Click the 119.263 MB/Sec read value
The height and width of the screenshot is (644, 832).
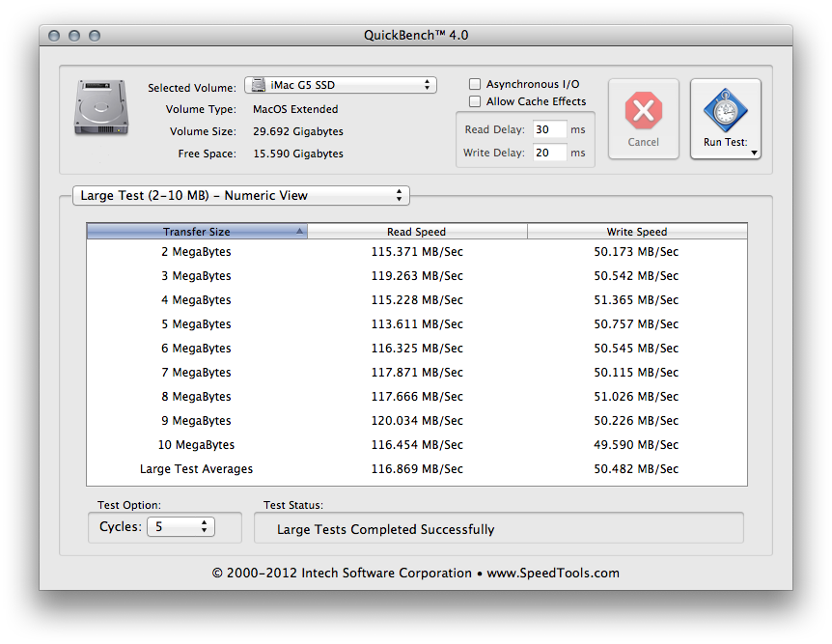point(417,276)
